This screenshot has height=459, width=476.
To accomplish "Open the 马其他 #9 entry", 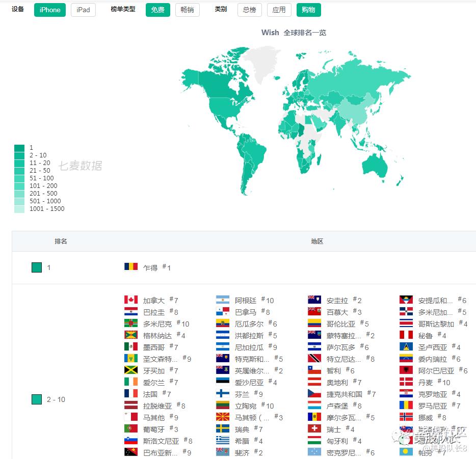I will [151, 417].
